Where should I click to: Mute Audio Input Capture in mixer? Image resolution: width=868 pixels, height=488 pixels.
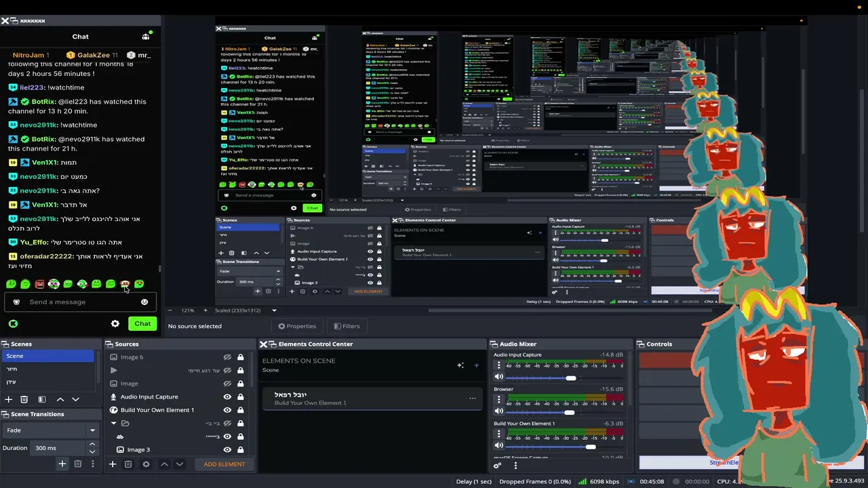[x=499, y=377]
